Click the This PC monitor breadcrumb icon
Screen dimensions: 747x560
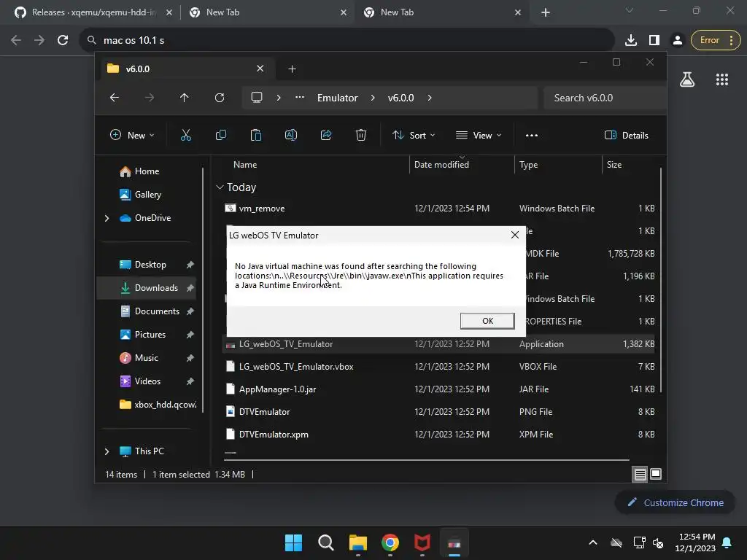[x=257, y=98]
